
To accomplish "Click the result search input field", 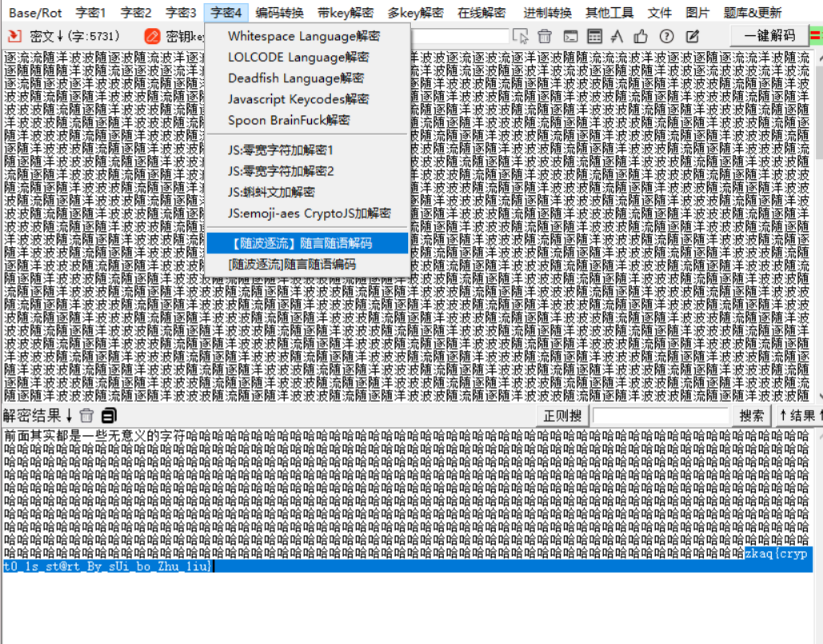I will point(661,416).
